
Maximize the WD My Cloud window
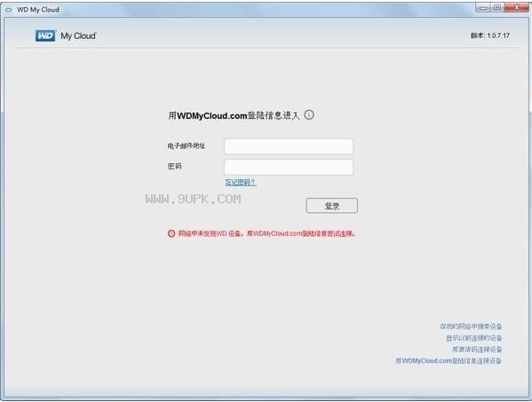tap(497, 7)
